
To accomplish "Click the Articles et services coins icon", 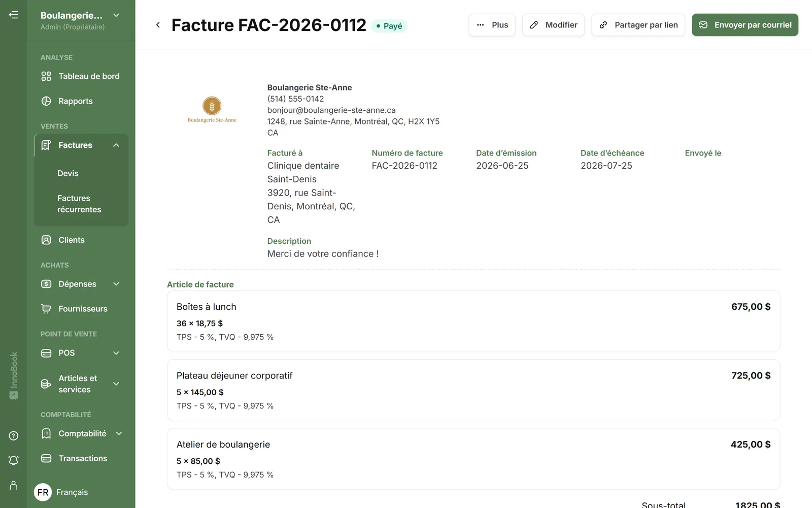I will 46,384.
